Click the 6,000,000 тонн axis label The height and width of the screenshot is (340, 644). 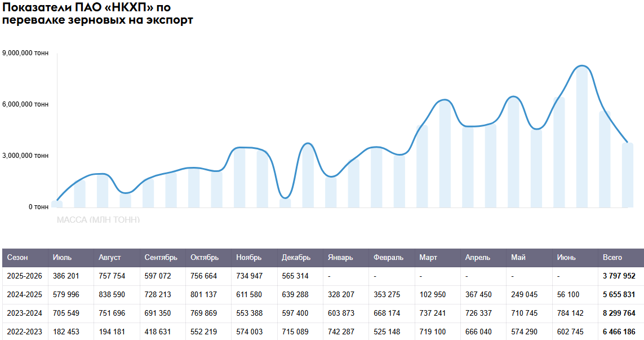(25, 104)
